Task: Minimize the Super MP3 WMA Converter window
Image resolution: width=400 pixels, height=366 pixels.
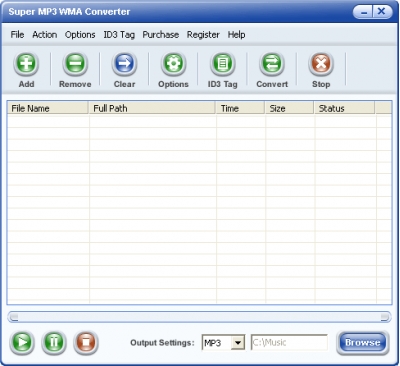Action: pyautogui.click(x=363, y=12)
